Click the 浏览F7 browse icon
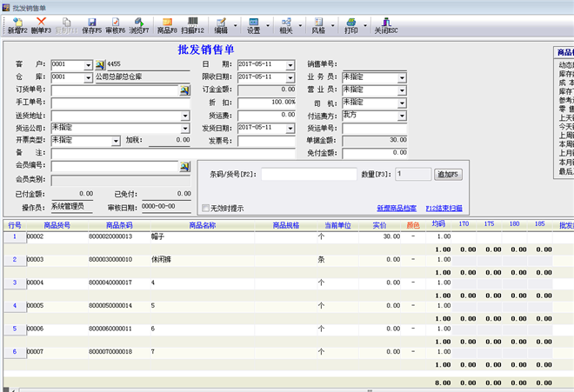Screen dimensions: 574x392 139,25
